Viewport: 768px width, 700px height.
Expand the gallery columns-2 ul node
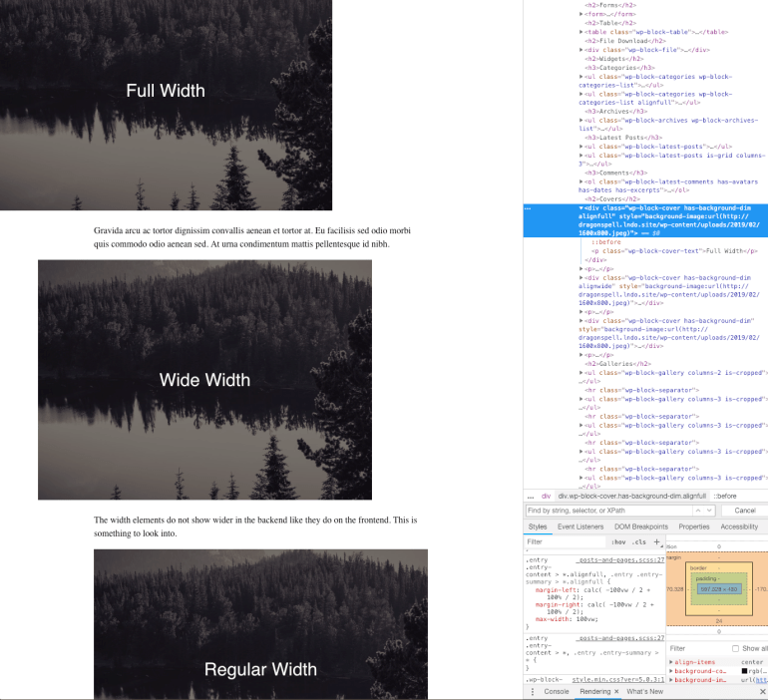click(x=580, y=373)
